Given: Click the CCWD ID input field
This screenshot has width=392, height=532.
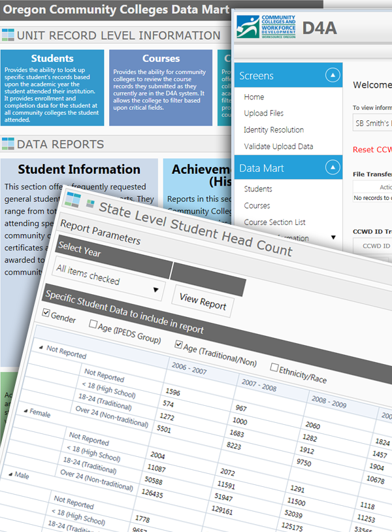Looking at the screenshot, I should tap(372, 246).
